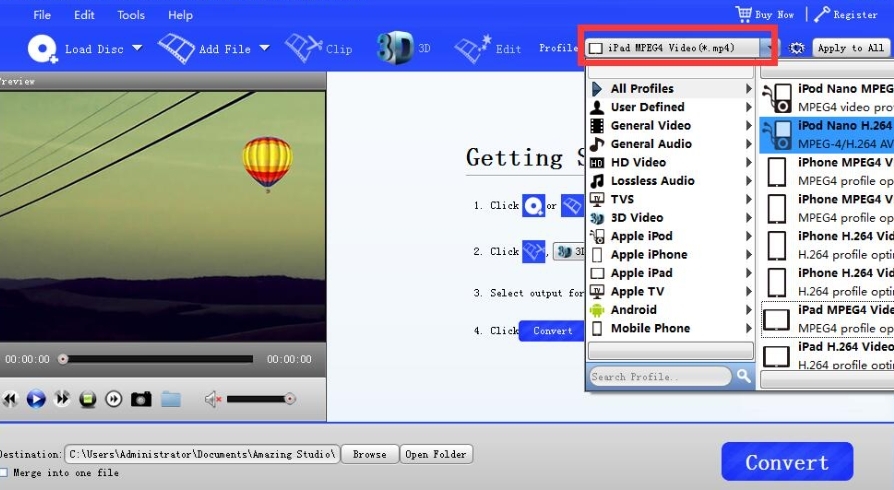
Task: Select the All Profiles category
Action: tap(671, 88)
